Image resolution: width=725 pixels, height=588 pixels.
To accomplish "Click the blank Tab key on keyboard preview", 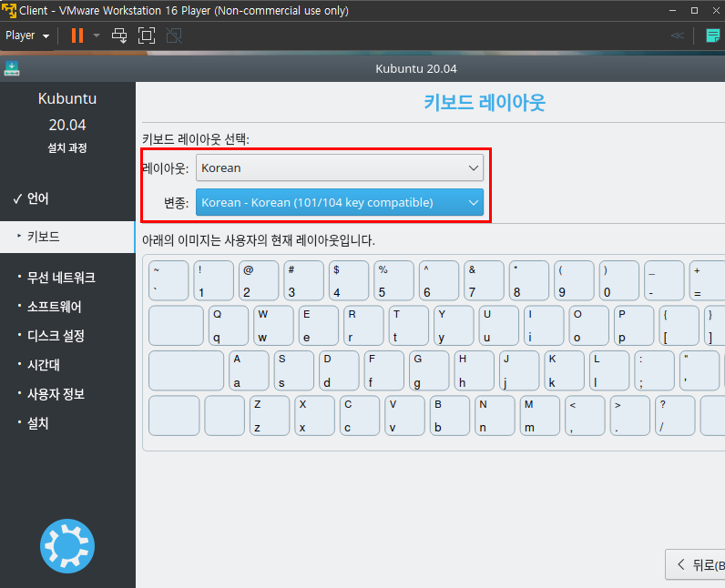I will (176, 326).
